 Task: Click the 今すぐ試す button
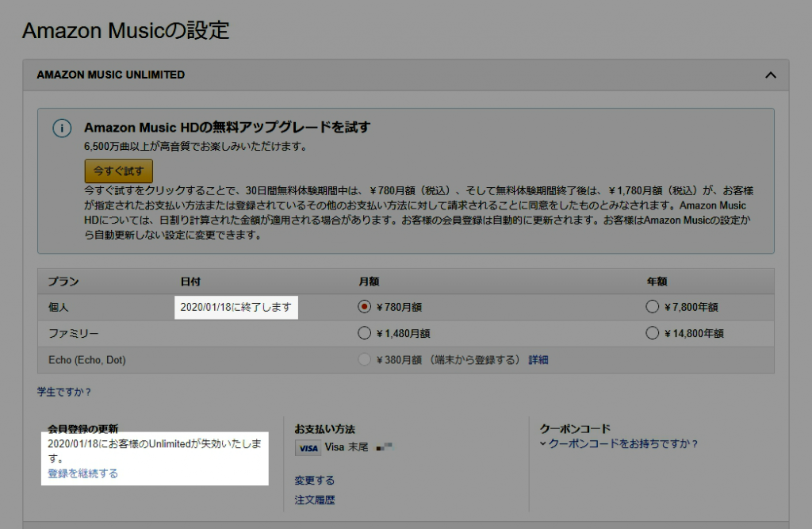tap(119, 171)
